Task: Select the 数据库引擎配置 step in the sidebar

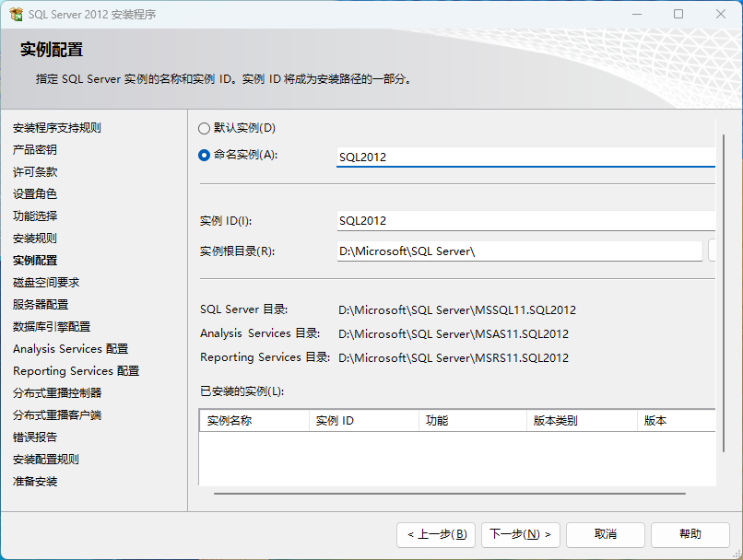Action: point(52,327)
